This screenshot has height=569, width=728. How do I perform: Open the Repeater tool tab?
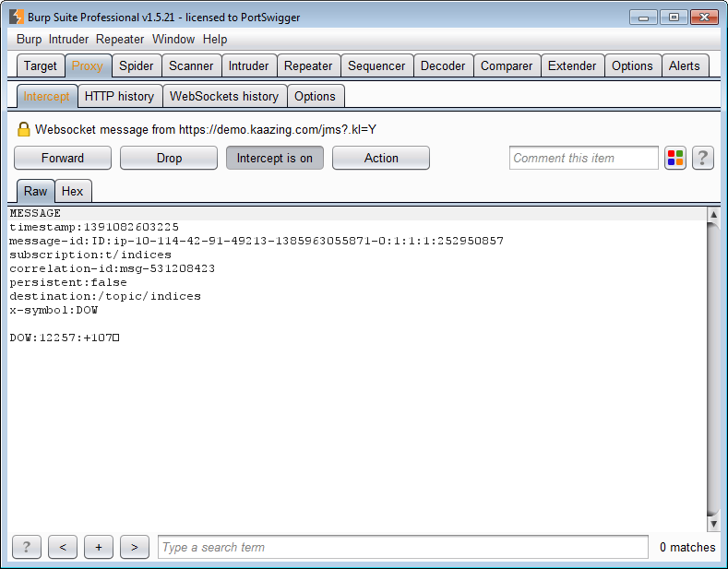pos(308,65)
